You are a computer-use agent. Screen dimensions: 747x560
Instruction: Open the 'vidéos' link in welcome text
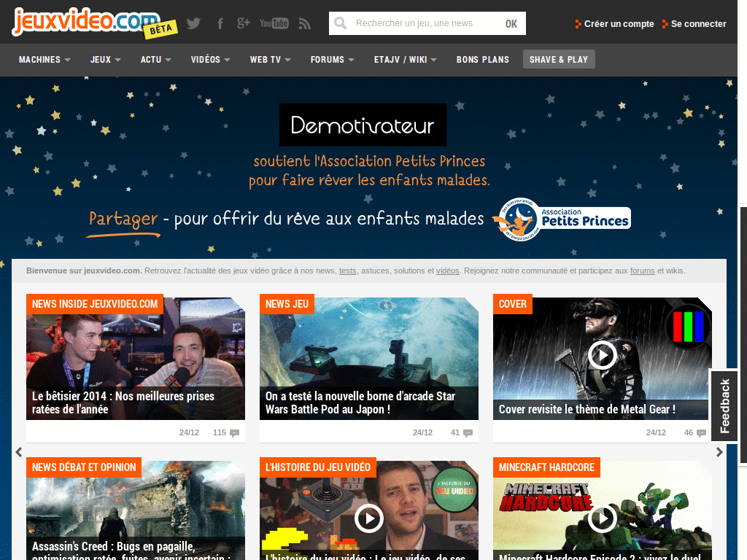click(448, 271)
